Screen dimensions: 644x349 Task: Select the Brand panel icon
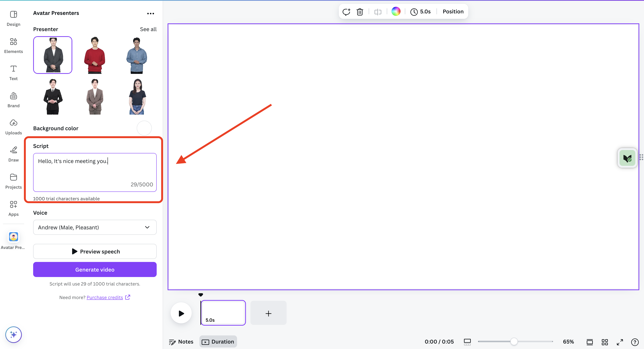coord(13,100)
